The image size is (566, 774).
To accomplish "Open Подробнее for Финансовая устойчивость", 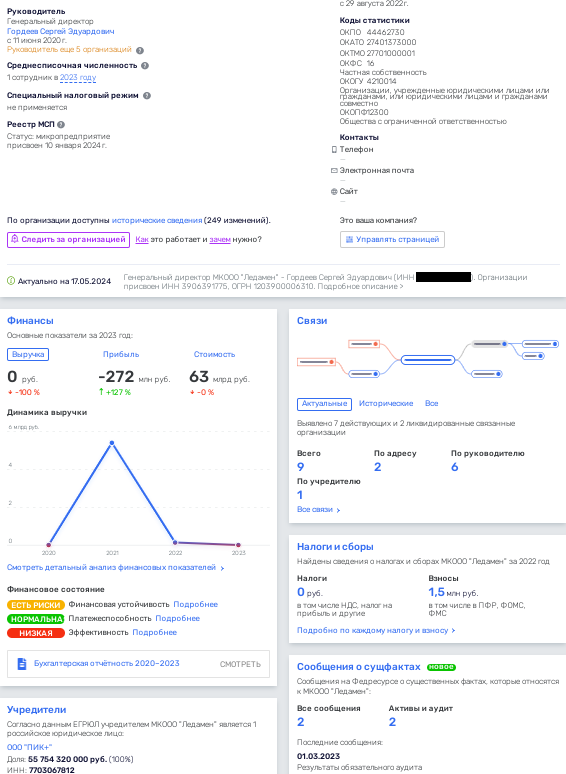I will tap(195, 605).
